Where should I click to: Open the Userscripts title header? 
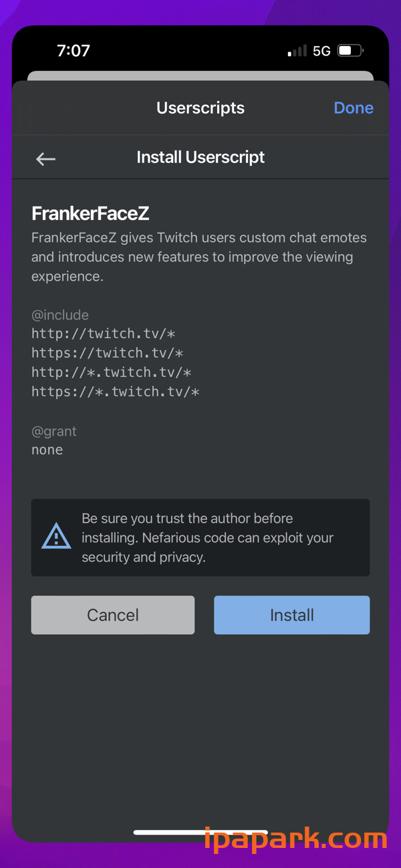[200, 108]
